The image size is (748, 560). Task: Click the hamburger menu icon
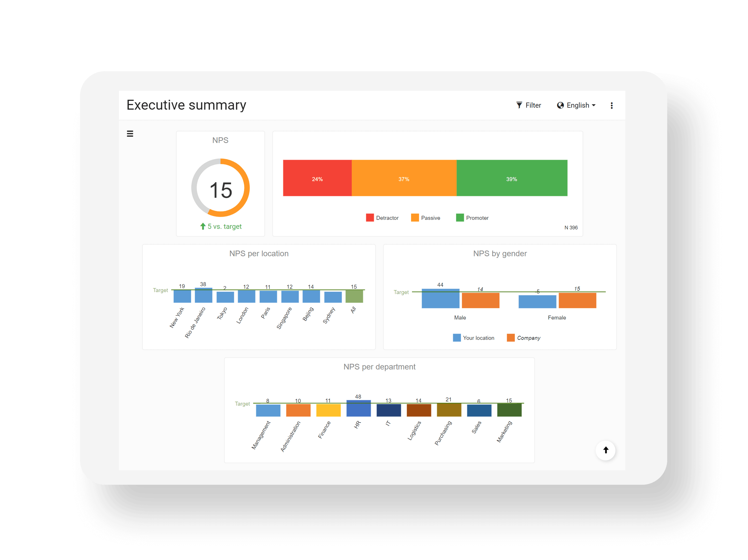[130, 134]
